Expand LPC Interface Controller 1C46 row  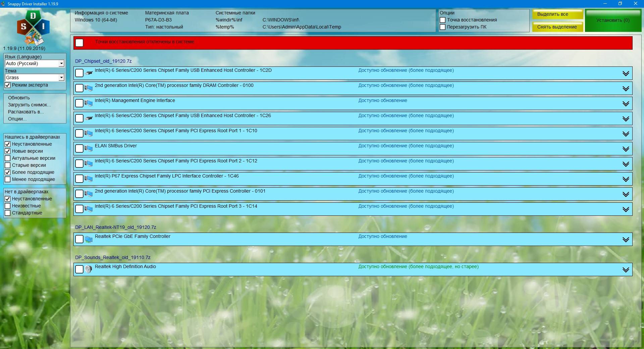click(626, 179)
